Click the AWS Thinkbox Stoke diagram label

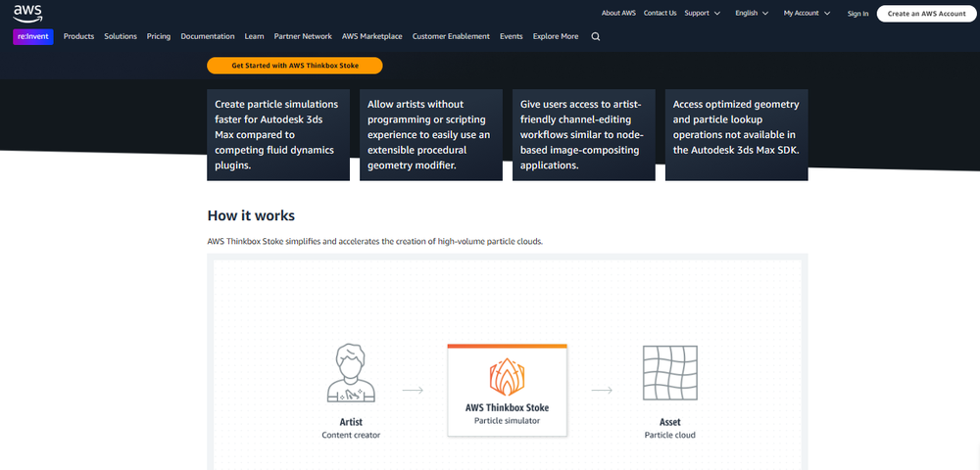click(507, 408)
